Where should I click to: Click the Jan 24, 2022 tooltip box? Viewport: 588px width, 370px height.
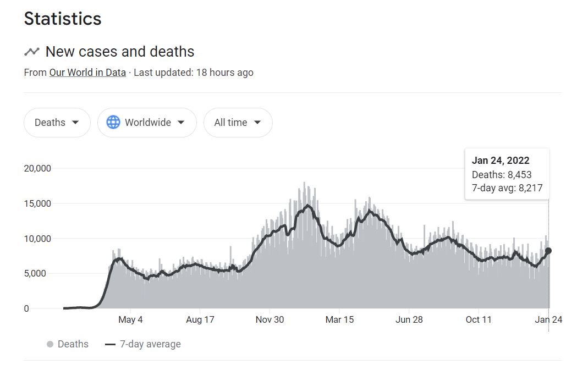pyautogui.click(x=507, y=174)
